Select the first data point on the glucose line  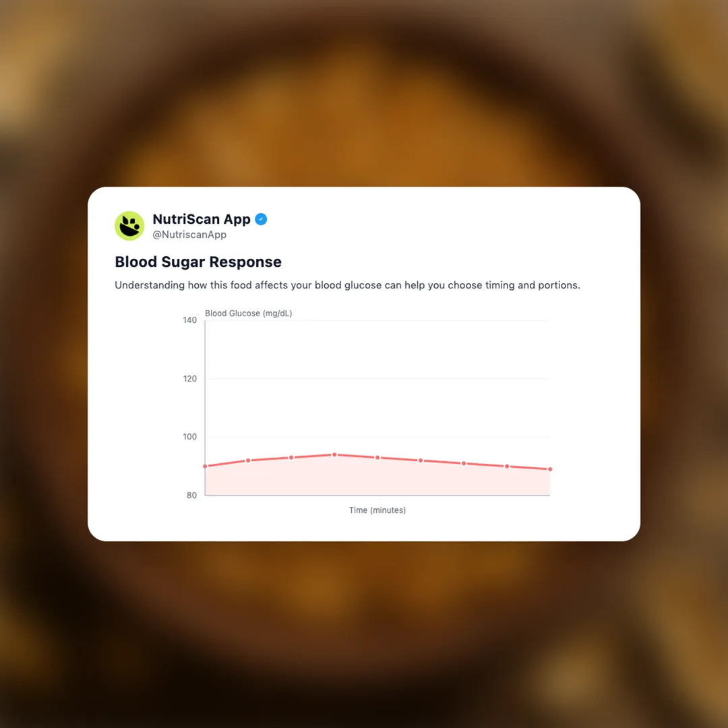(x=205, y=466)
